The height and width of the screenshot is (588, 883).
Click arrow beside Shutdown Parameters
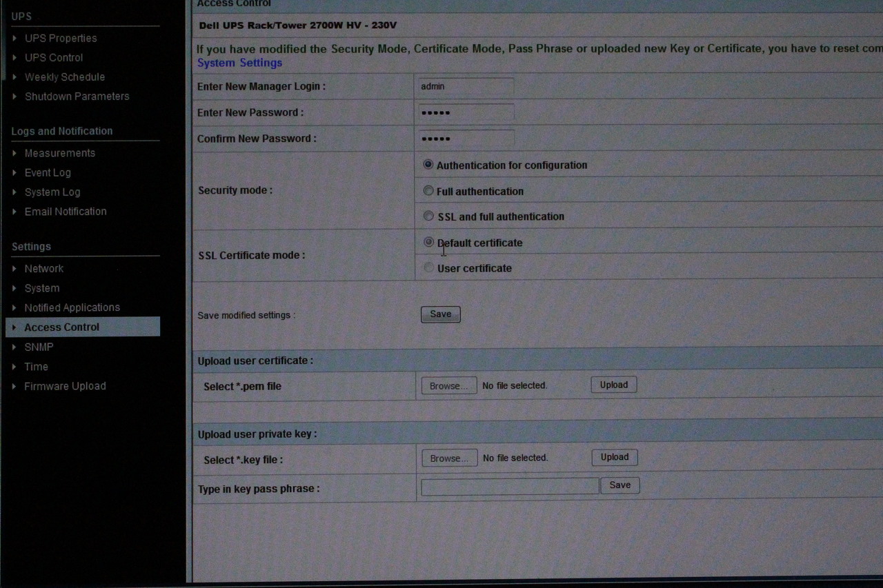(x=14, y=96)
